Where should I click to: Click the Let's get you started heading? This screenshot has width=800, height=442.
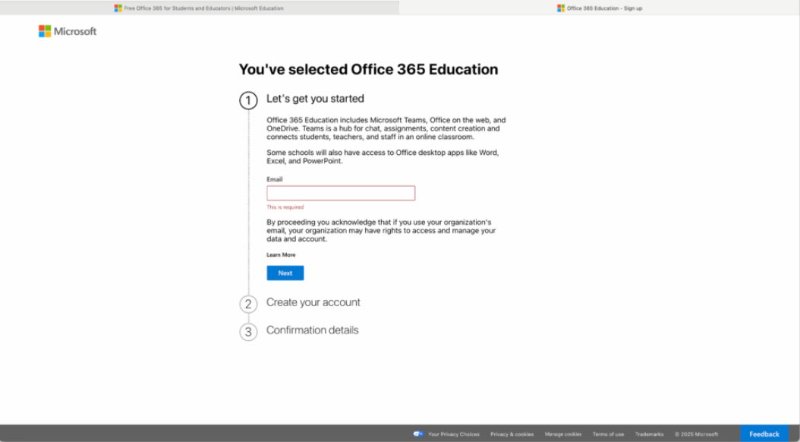coord(315,99)
